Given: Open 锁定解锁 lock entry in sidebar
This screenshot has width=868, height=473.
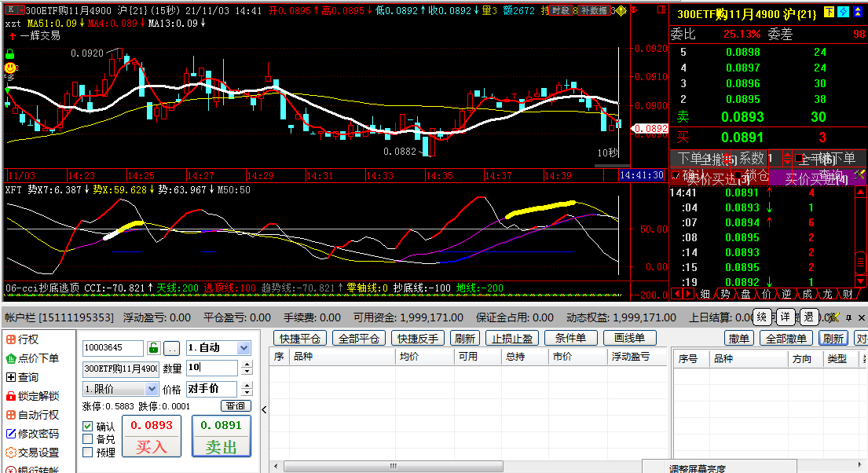Looking at the screenshot, I should tap(32, 396).
